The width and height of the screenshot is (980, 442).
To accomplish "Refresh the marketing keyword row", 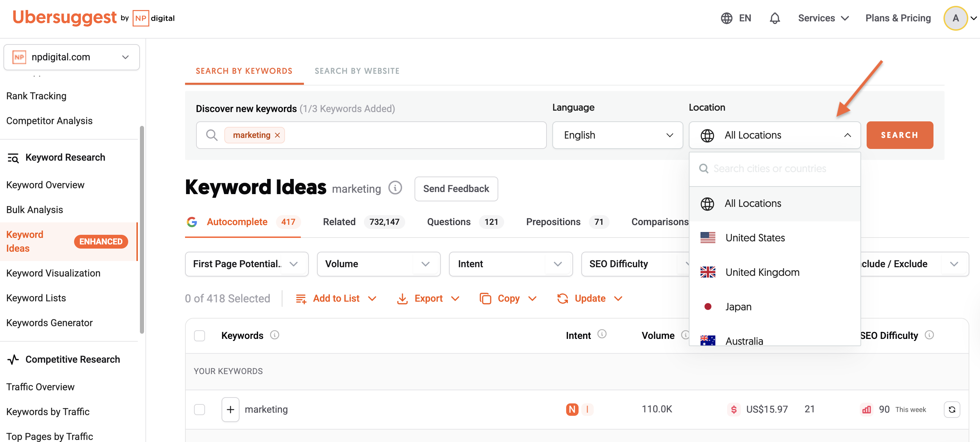I will tap(952, 410).
